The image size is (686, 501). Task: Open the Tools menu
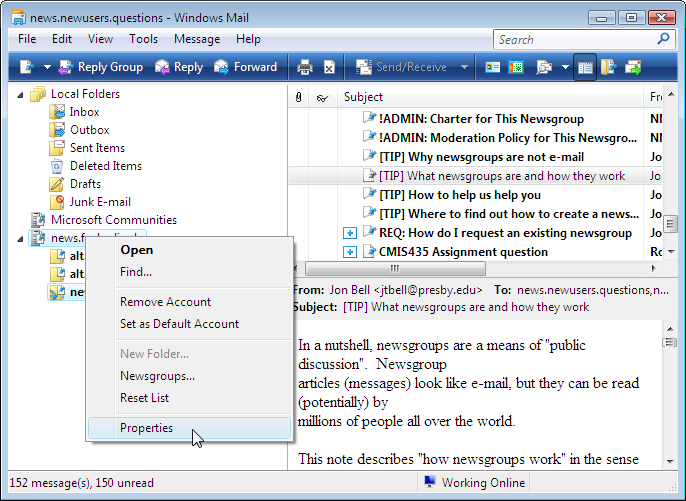[x=143, y=39]
